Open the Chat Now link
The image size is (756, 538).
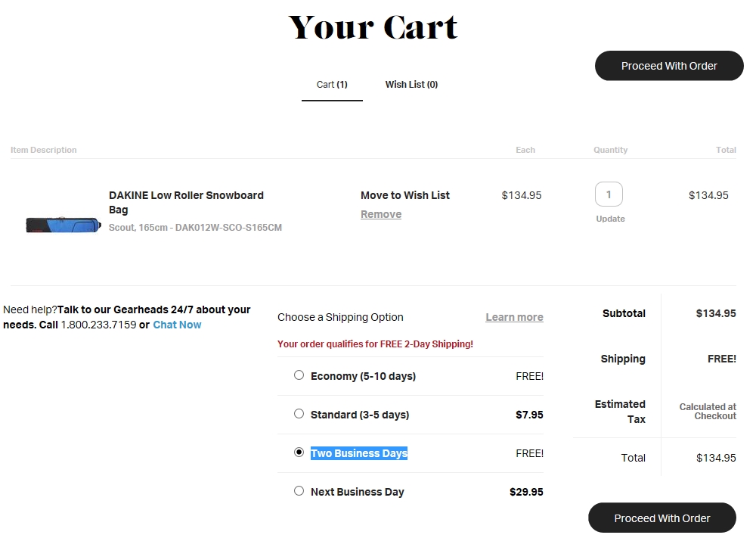(x=177, y=325)
